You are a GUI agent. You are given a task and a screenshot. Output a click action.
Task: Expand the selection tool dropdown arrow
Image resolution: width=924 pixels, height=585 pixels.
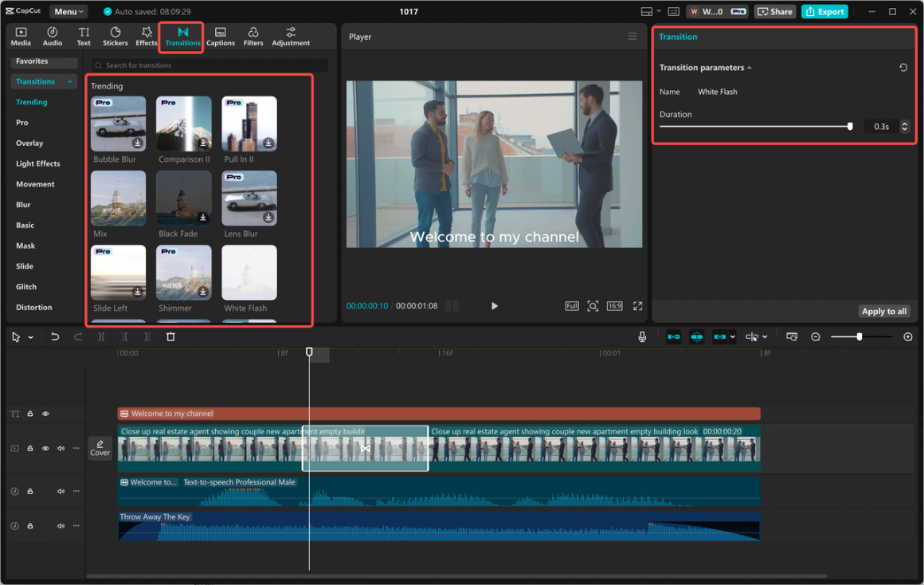tap(31, 338)
